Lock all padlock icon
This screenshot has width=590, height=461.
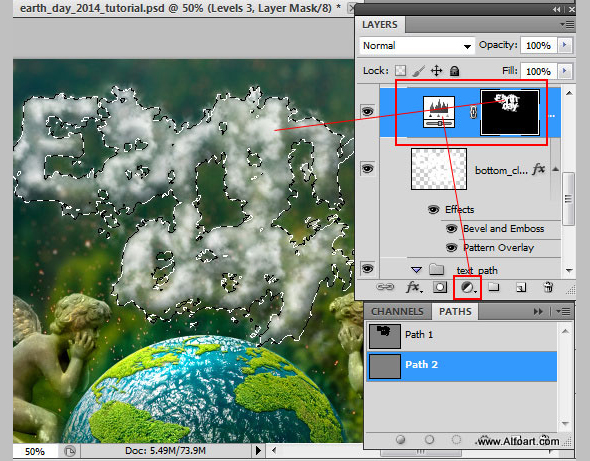(x=455, y=71)
